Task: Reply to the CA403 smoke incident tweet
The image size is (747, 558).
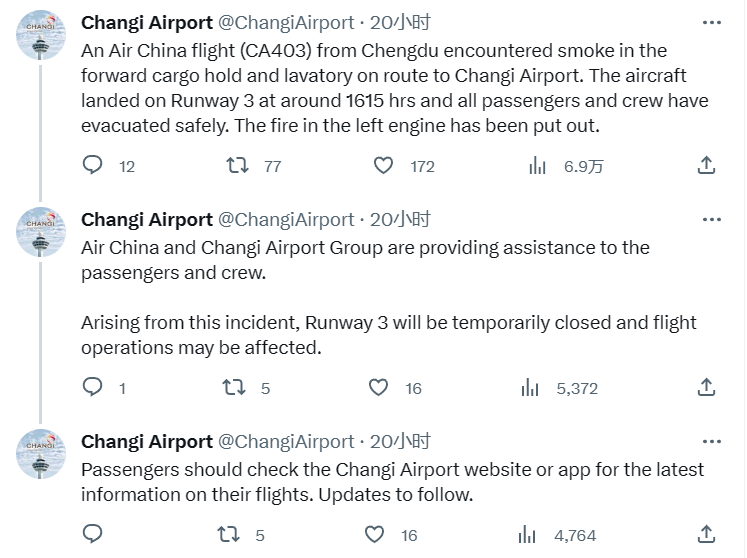Action: point(92,165)
